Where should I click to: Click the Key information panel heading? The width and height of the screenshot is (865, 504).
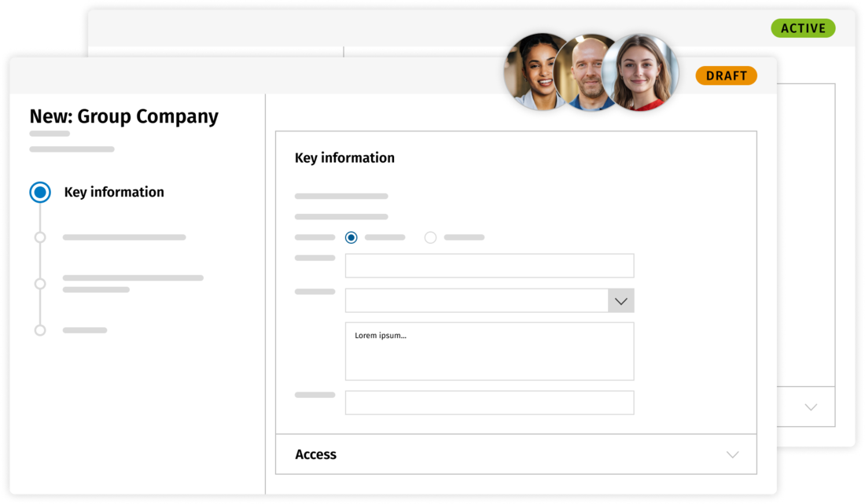(344, 158)
